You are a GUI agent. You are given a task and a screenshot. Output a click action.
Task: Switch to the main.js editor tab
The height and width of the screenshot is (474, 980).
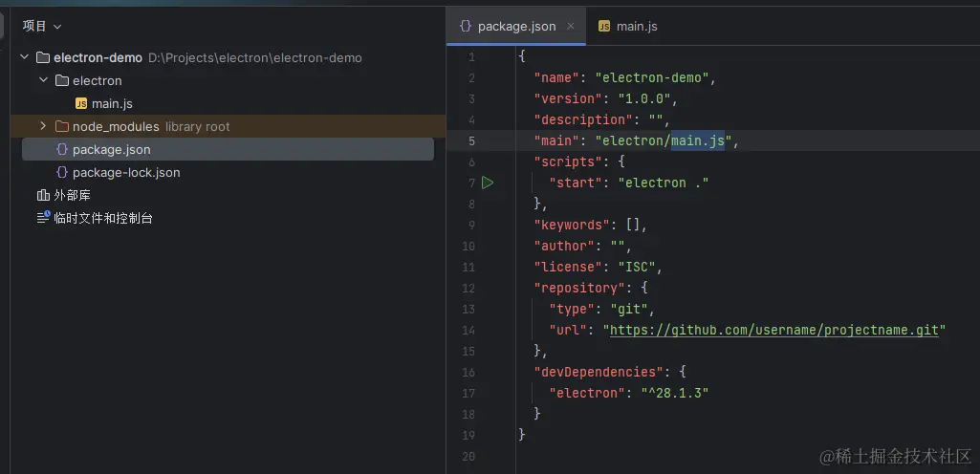pyautogui.click(x=636, y=26)
